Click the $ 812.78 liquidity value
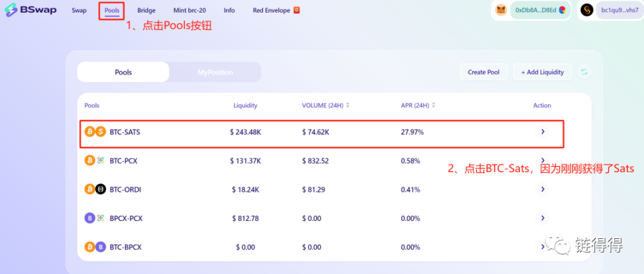 tap(245, 218)
